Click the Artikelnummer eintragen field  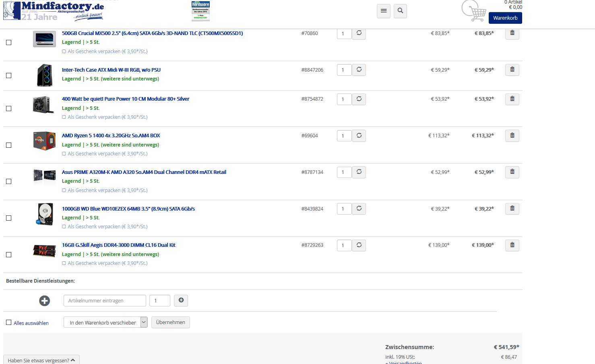pyautogui.click(x=105, y=300)
